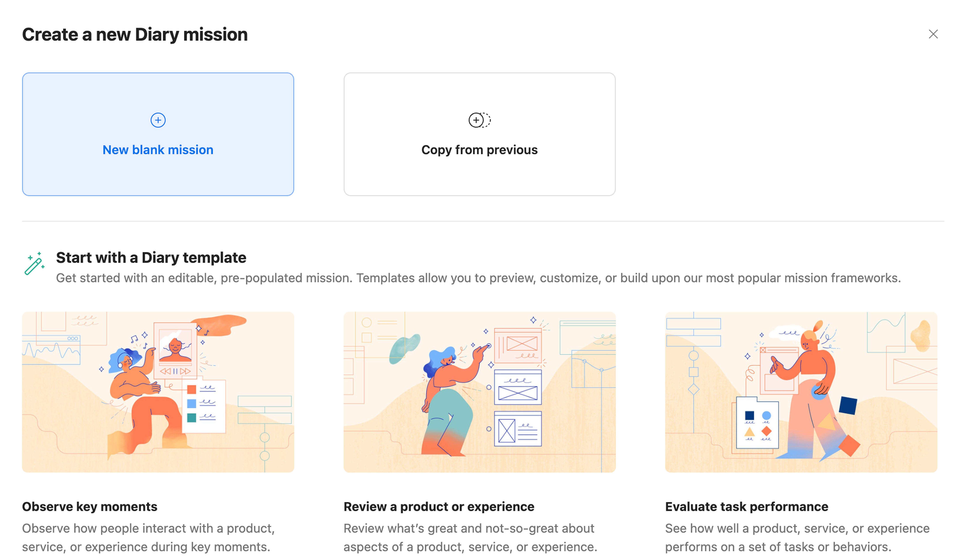Click the Review what's great description text
The image size is (963, 560).
point(470,537)
